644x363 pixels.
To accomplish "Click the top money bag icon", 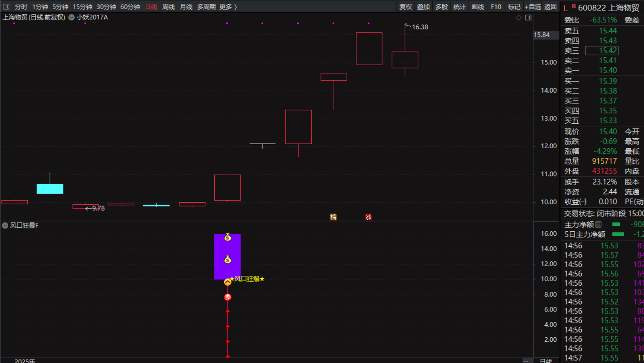I will click(x=228, y=238).
